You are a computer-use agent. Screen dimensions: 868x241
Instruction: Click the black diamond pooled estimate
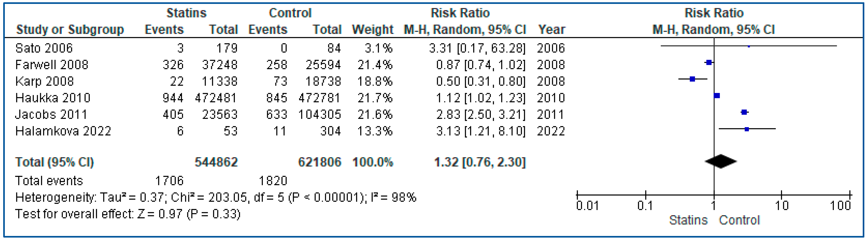pos(720,161)
